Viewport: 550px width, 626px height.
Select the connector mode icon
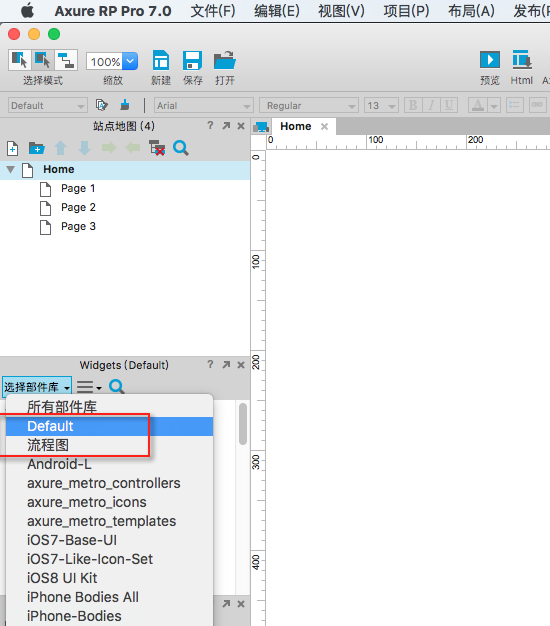tap(66, 60)
